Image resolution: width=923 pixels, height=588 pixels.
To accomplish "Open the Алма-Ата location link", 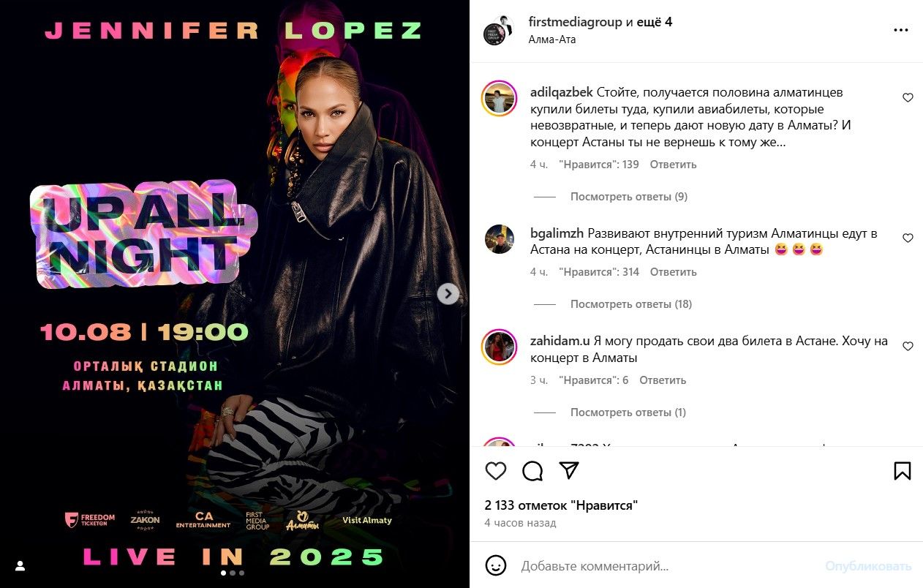I will click(552, 39).
